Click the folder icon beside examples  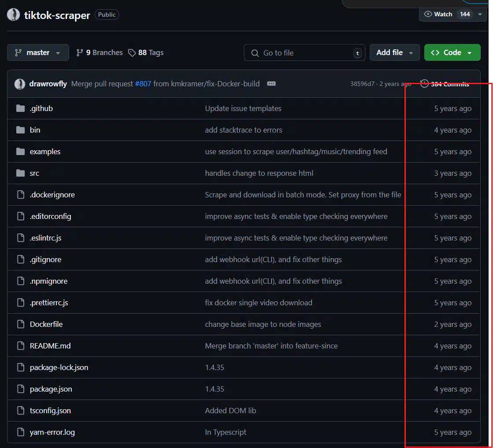click(20, 152)
